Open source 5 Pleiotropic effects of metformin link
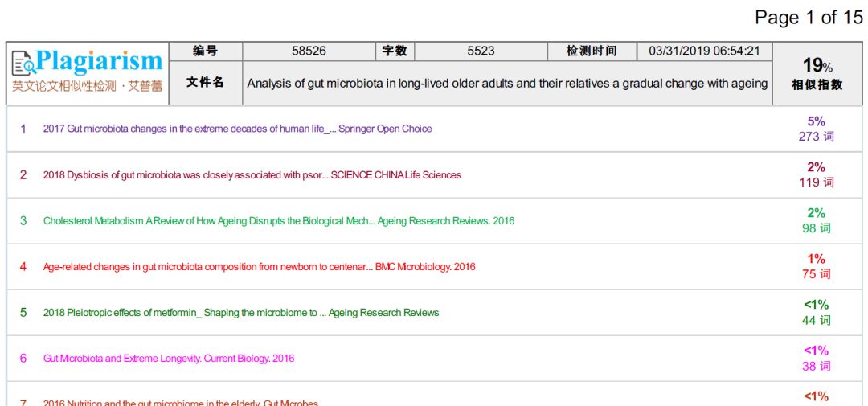Viewport: 868px width, 406px height. (241, 313)
